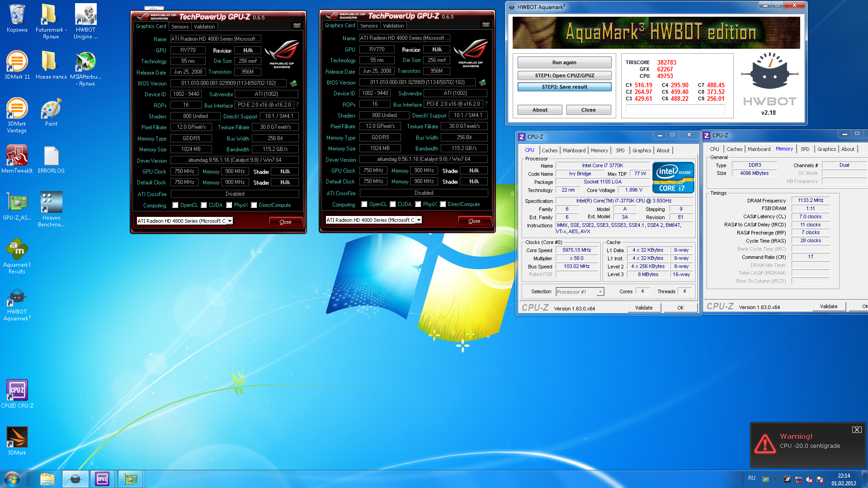Toggle DirectCompute checkbox in right GPU-Z
The image size is (868, 488).
pyautogui.click(x=443, y=204)
